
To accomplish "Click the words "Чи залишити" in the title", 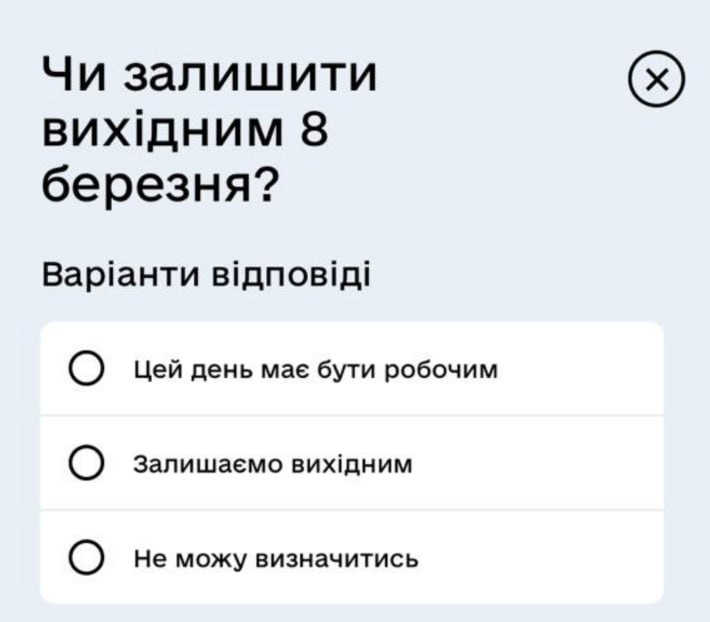I will (x=210, y=76).
